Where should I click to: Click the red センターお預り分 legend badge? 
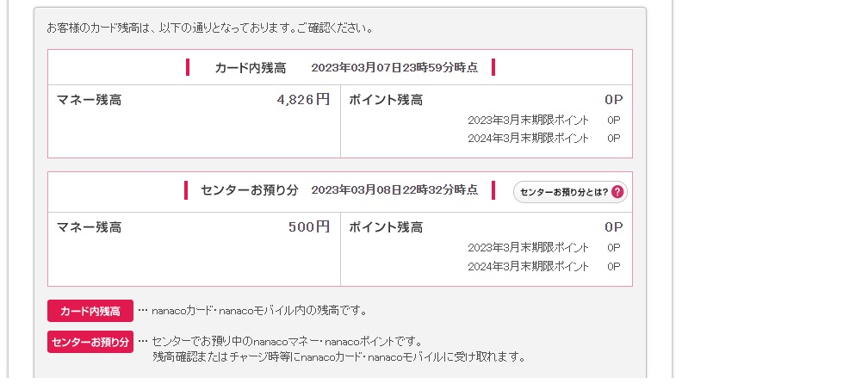coord(90,342)
